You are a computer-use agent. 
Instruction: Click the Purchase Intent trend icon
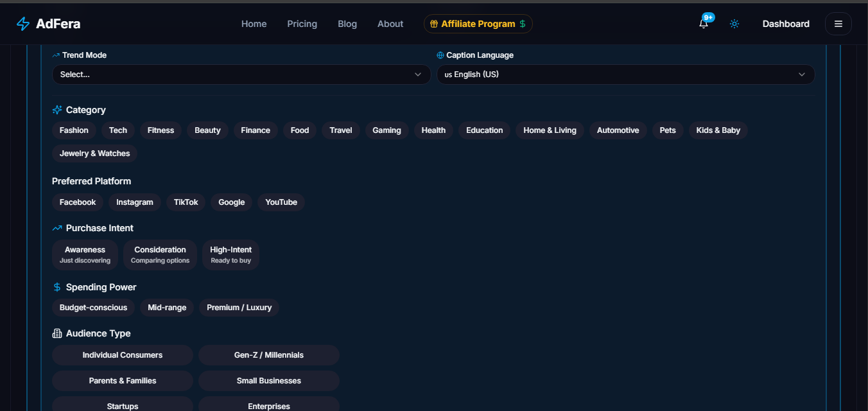point(57,228)
